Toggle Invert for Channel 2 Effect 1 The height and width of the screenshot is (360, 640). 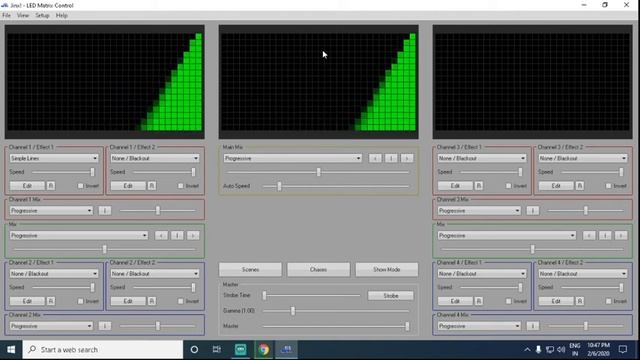[x=80, y=301]
